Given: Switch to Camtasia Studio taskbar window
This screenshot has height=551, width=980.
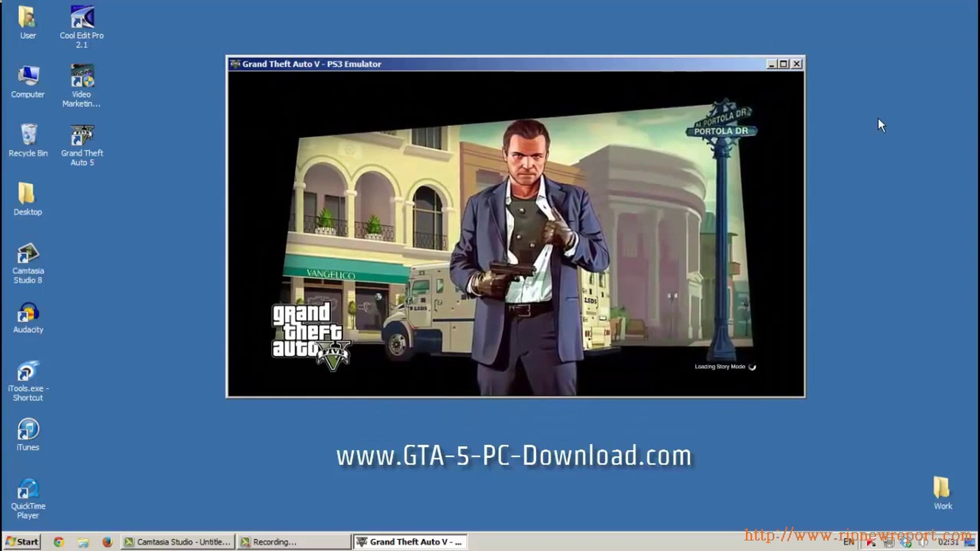Looking at the screenshot, I should (178, 542).
